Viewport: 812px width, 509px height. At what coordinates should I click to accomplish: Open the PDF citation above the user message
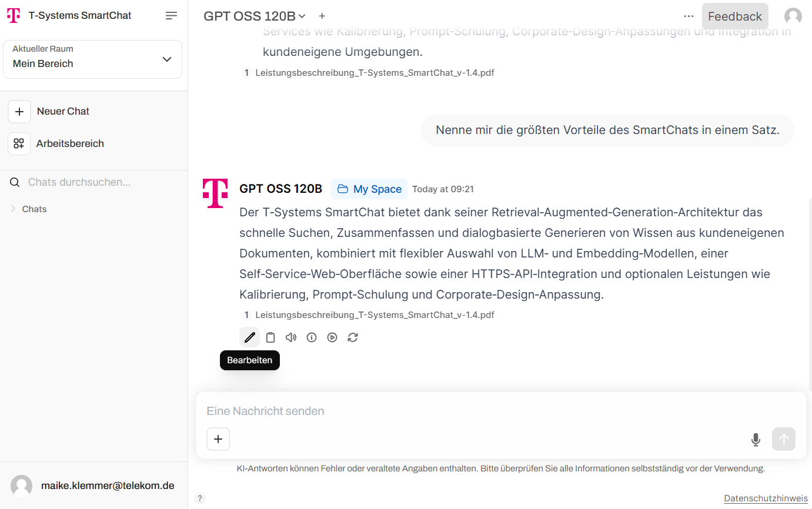[x=369, y=73]
